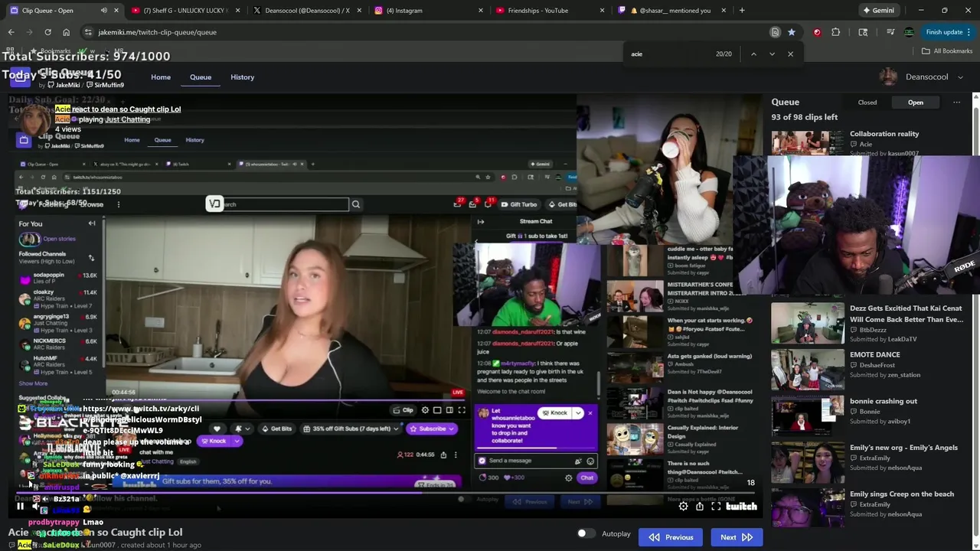Click the Clip Queue purple logo
Viewport: 980px width, 551px height.
point(20,77)
